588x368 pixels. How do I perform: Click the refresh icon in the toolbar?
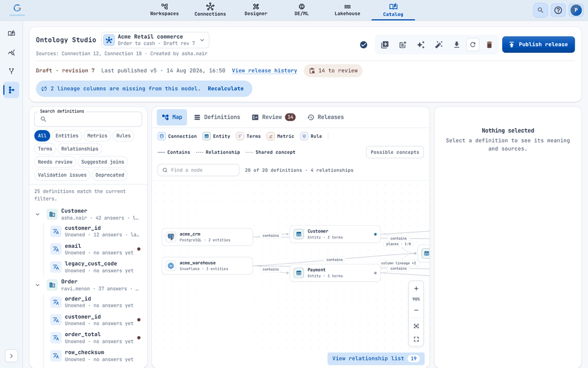[473, 45]
